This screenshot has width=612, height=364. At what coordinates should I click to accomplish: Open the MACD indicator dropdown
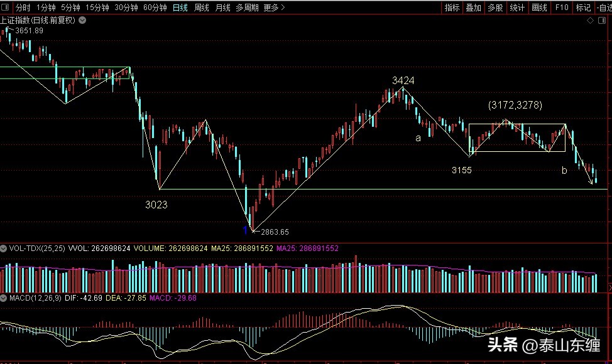coord(3,298)
